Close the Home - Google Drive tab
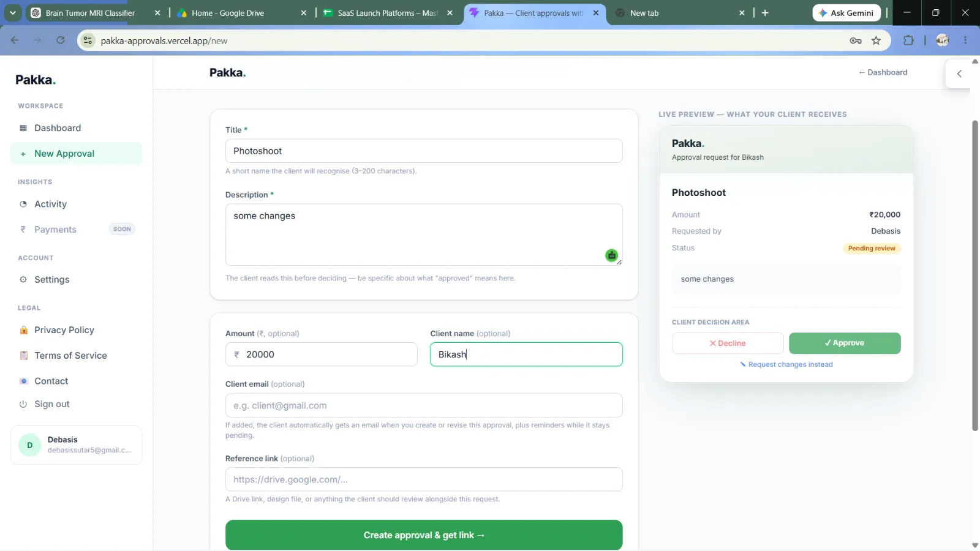Image resolution: width=980 pixels, height=551 pixels. [303, 13]
